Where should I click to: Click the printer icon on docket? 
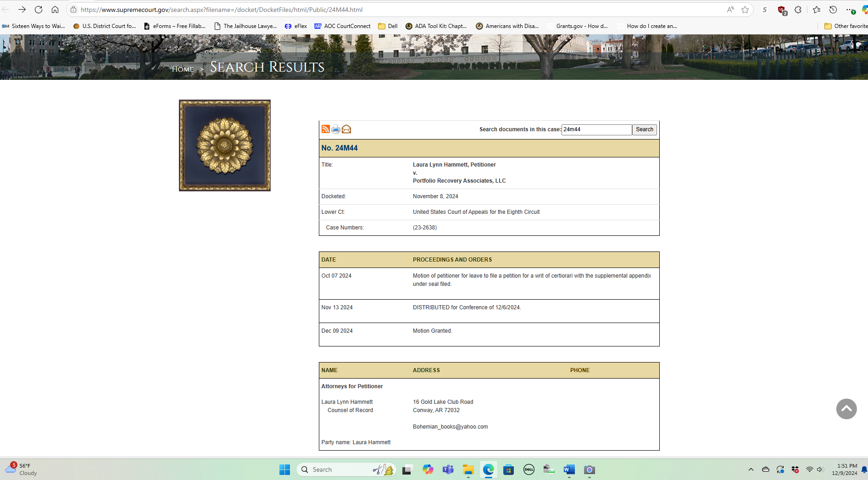pos(336,129)
